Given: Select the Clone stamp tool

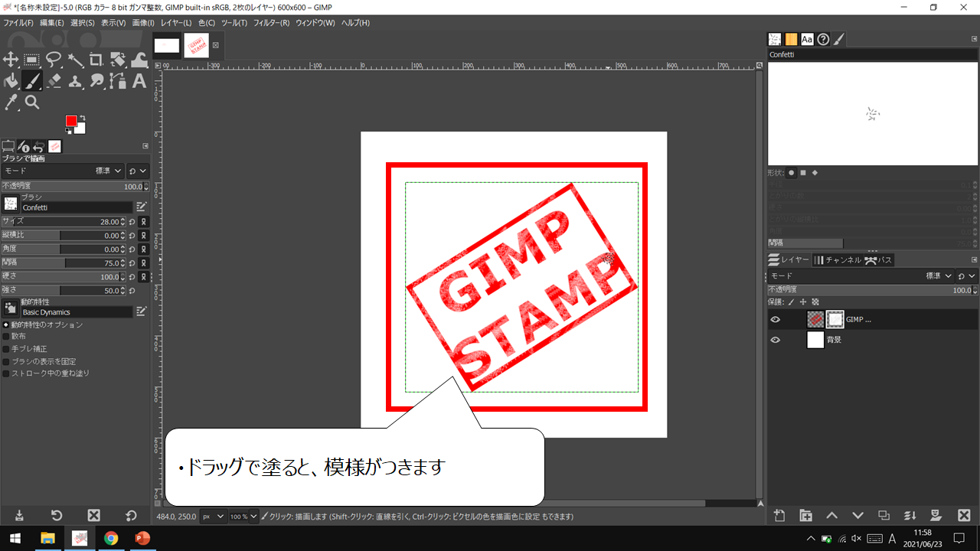Looking at the screenshot, I should pos(75,80).
